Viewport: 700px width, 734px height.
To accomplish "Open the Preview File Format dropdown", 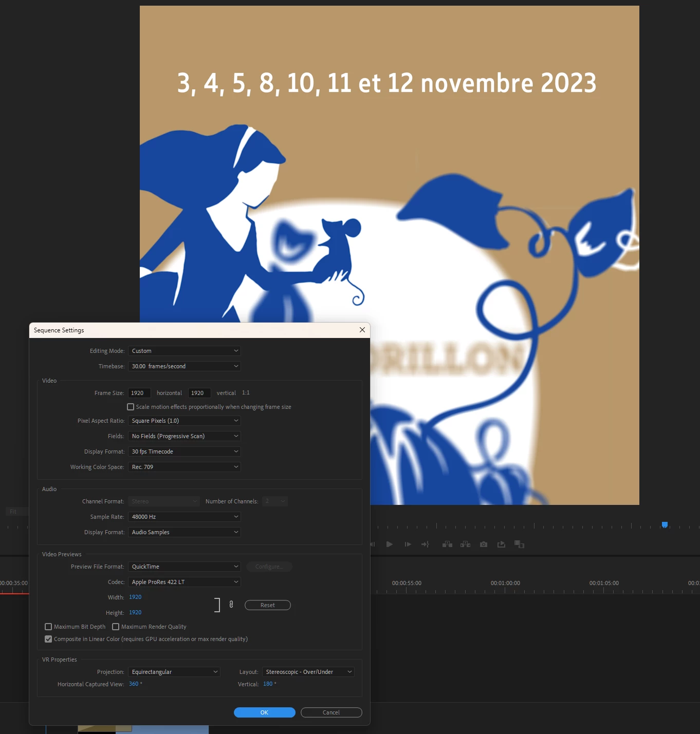I will point(185,567).
